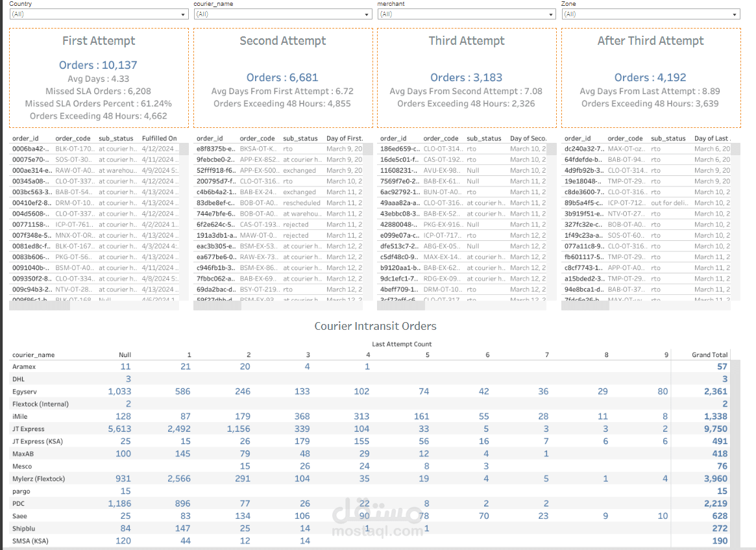Click 'Avg Days From Last Attempt : 8.89'
The width and height of the screenshot is (756, 550).
coord(650,91)
